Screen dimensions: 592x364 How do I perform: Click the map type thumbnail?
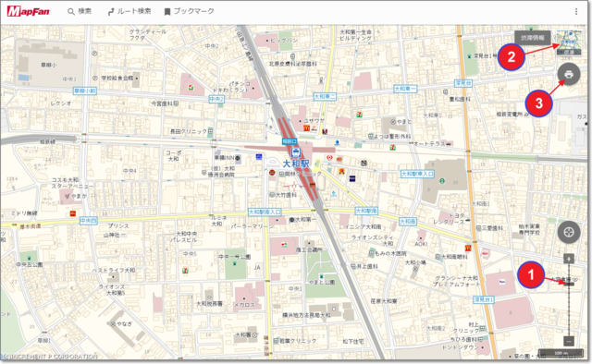(569, 42)
